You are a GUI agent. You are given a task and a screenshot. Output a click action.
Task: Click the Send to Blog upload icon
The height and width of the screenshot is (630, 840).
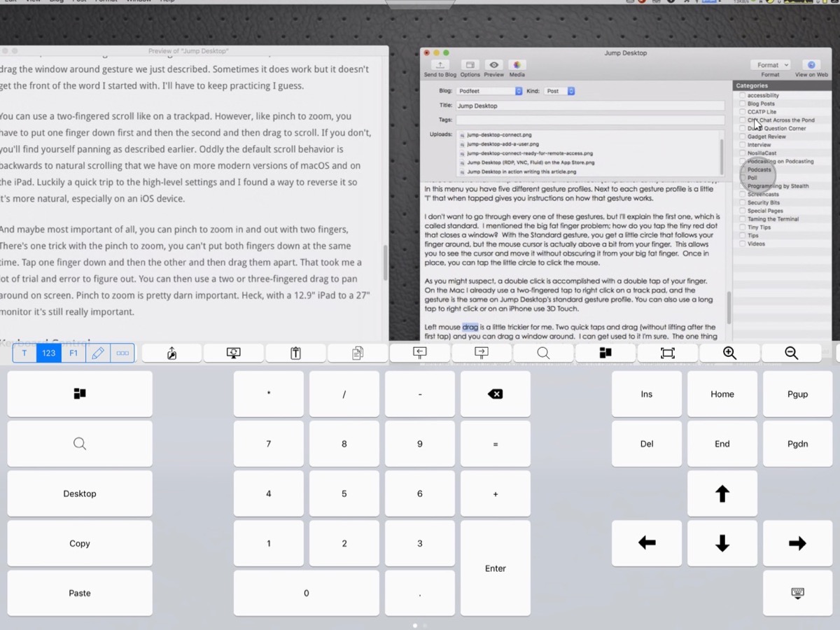pos(440,65)
